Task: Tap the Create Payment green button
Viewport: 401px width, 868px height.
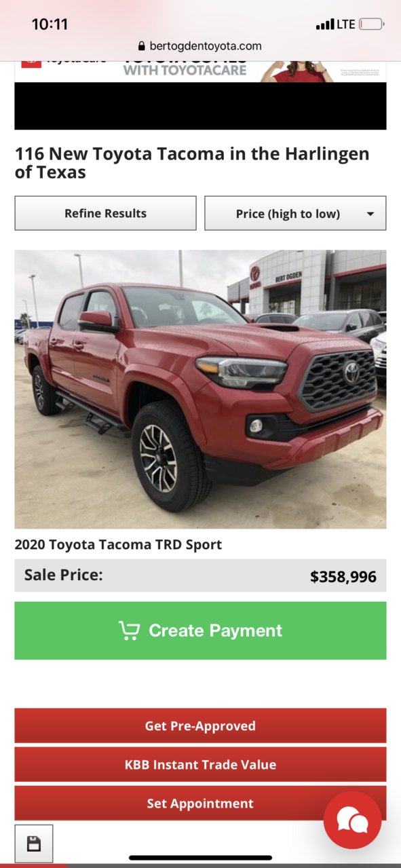Action: click(x=200, y=630)
